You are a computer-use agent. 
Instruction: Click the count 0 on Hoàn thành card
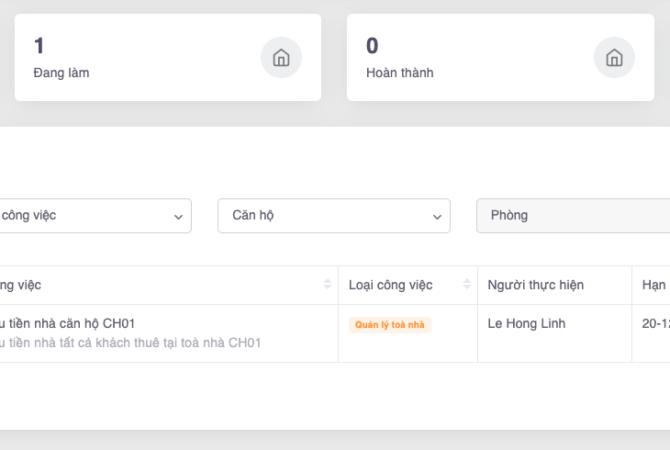point(372,45)
